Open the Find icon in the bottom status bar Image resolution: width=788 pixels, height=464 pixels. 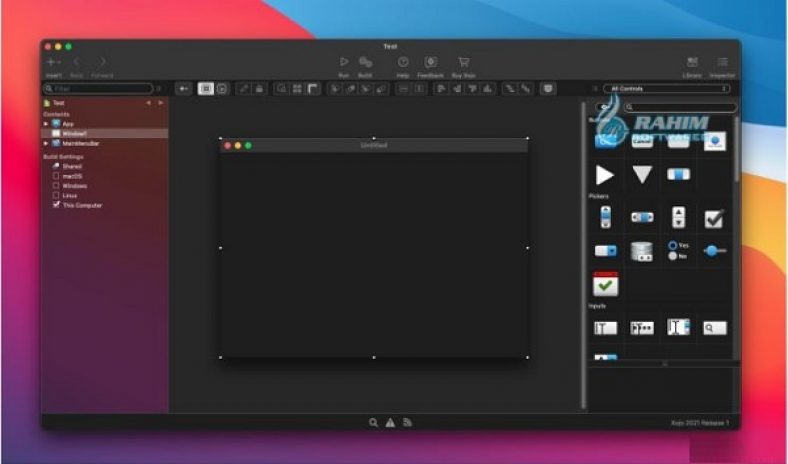point(373,423)
